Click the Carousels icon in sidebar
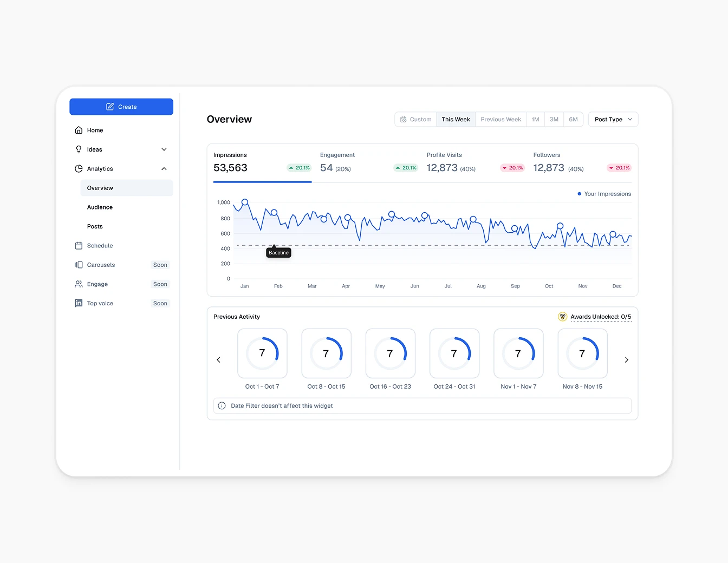728x563 pixels. pyautogui.click(x=79, y=265)
